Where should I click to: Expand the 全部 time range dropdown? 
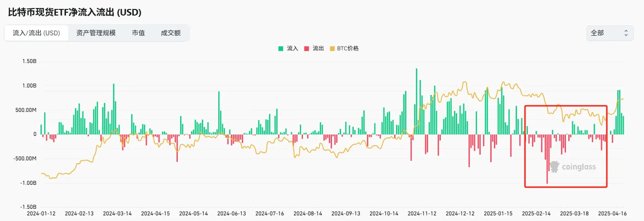click(x=610, y=33)
